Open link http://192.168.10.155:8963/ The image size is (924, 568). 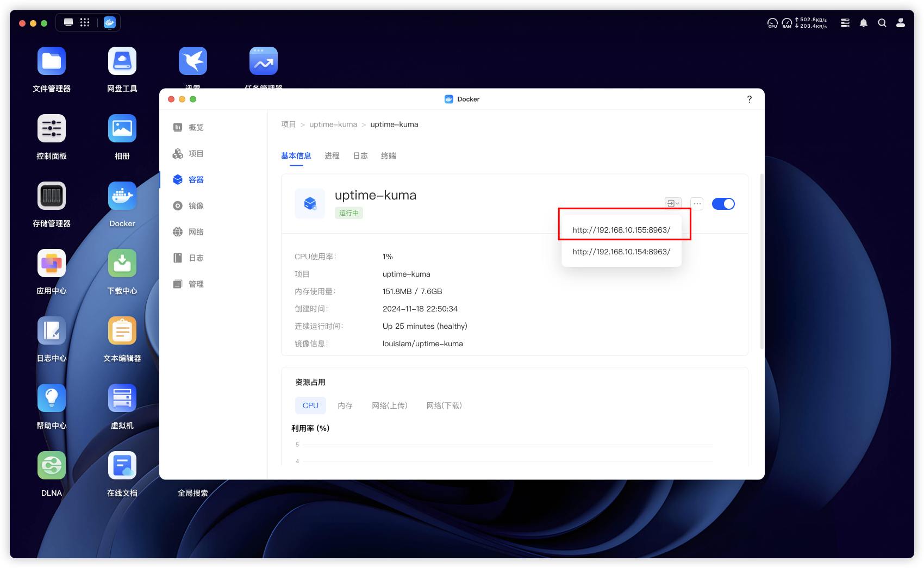click(621, 230)
